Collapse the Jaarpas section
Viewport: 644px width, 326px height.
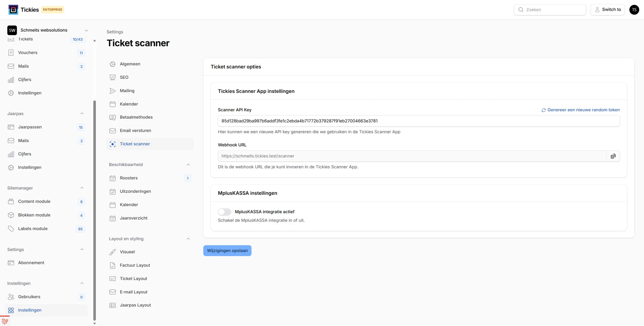tap(82, 113)
